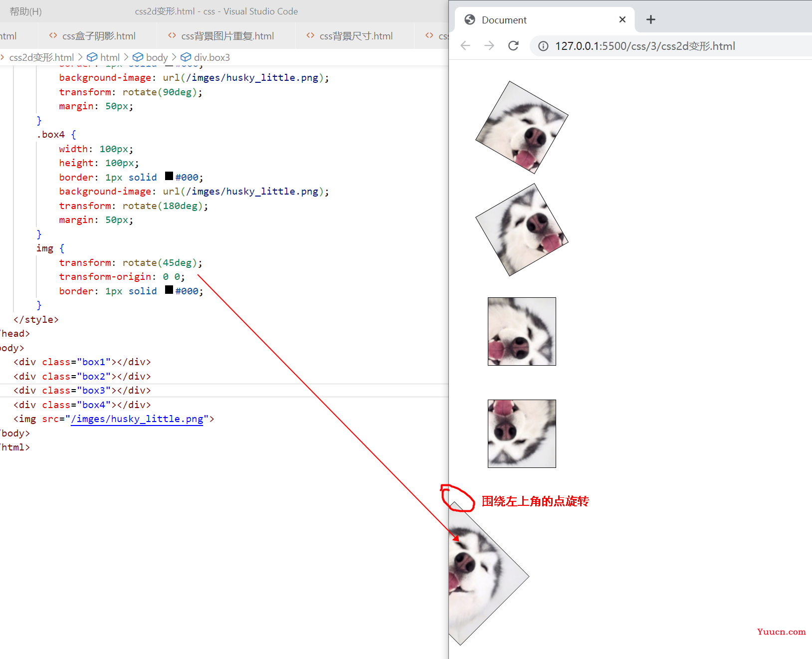Viewport: 812px width, 659px height.
Task: Open the 帮助(H) menu
Action: [x=25, y=11]
